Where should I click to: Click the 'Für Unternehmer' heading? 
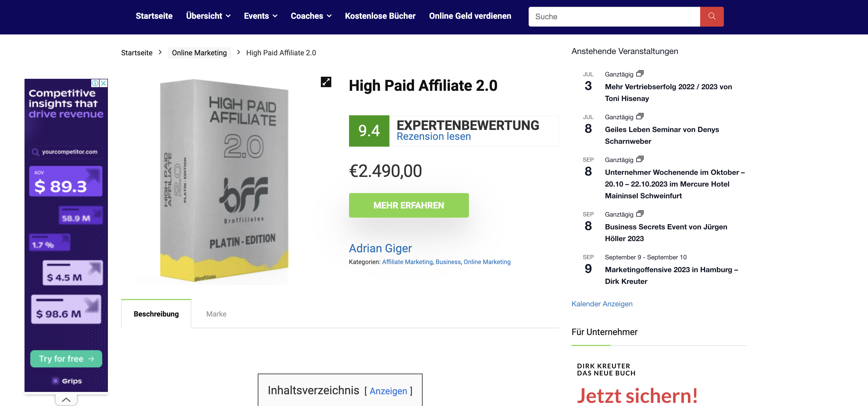pyautogui.click(x=604, y=332)
